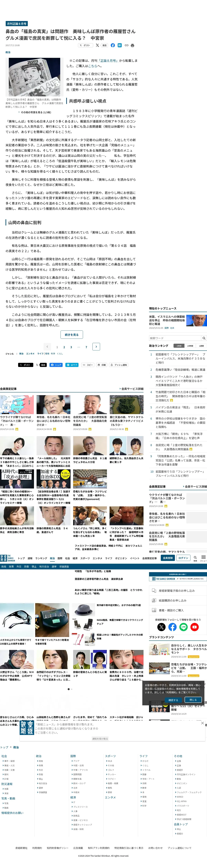Click the 'ログイン' button
The width and height of the screenshot is (207, 868).
coord(183,558)
